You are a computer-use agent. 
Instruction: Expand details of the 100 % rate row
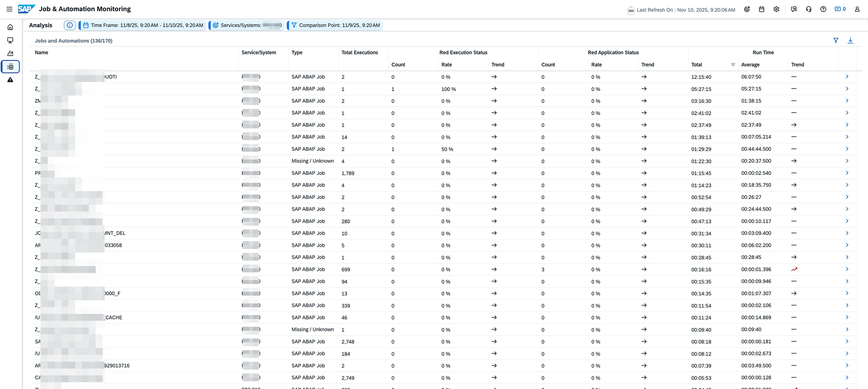pyautogui.click(x=847, y=89)
